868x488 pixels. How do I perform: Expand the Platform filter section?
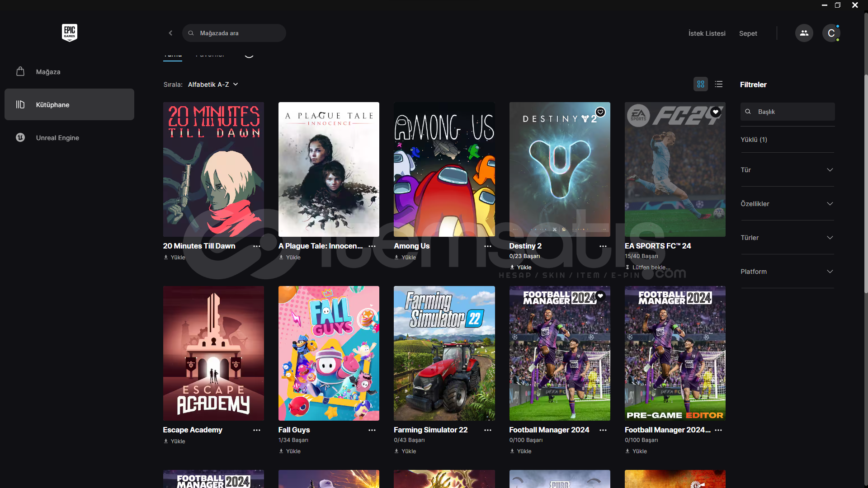coord(787,272)
